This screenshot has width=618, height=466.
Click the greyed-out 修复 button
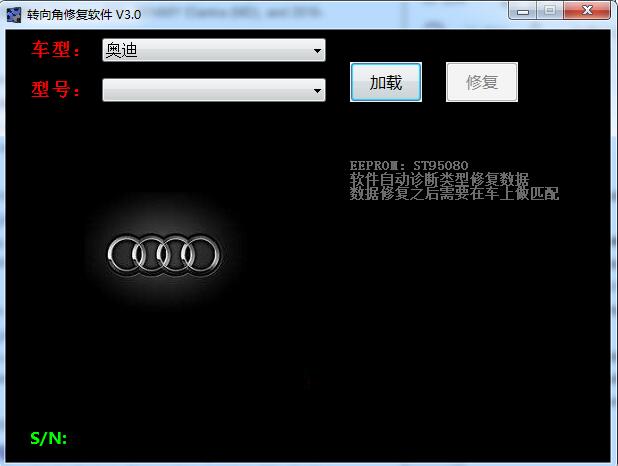[x=482, y=82]
